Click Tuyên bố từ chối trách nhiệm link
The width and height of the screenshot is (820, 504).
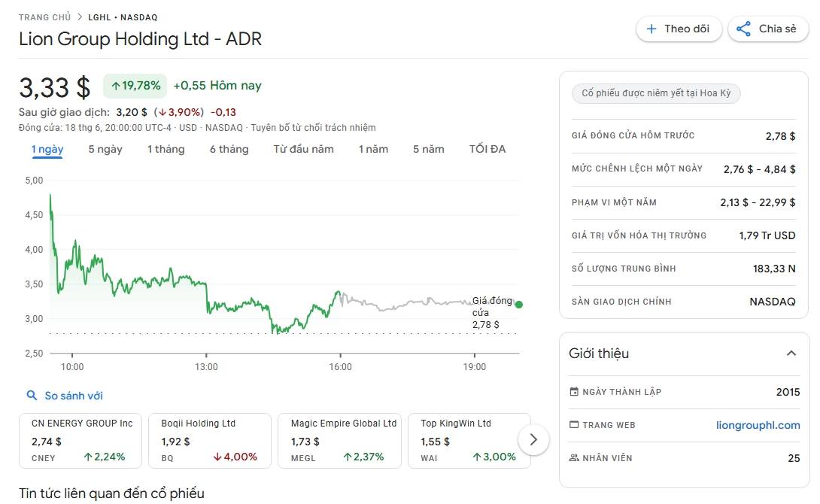point(313,128)
